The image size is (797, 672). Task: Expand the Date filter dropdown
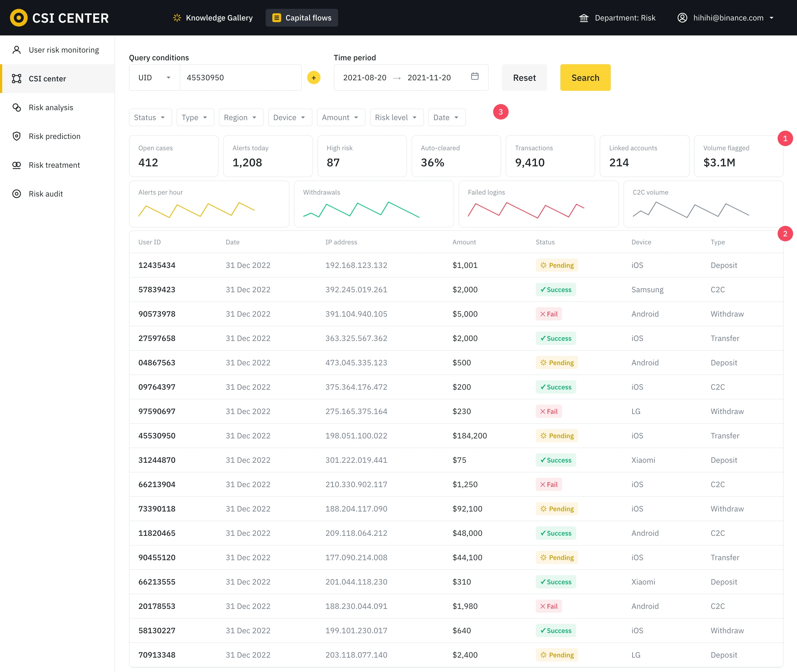[446, 117]
